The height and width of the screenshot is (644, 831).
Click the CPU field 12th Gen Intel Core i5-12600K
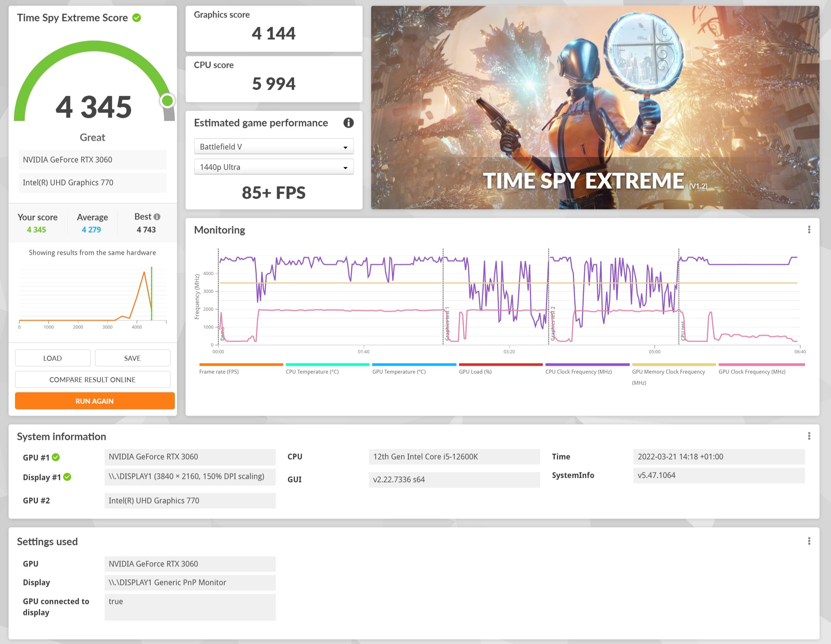(x=454, y=456)
